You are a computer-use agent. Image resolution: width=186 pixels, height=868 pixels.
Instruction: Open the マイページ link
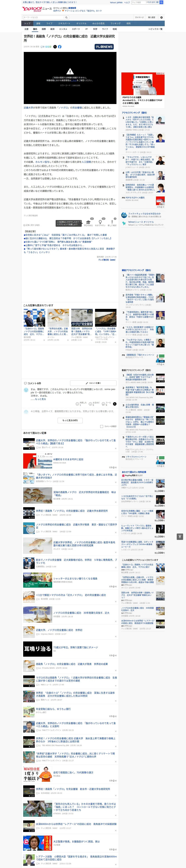pos(139,17)
